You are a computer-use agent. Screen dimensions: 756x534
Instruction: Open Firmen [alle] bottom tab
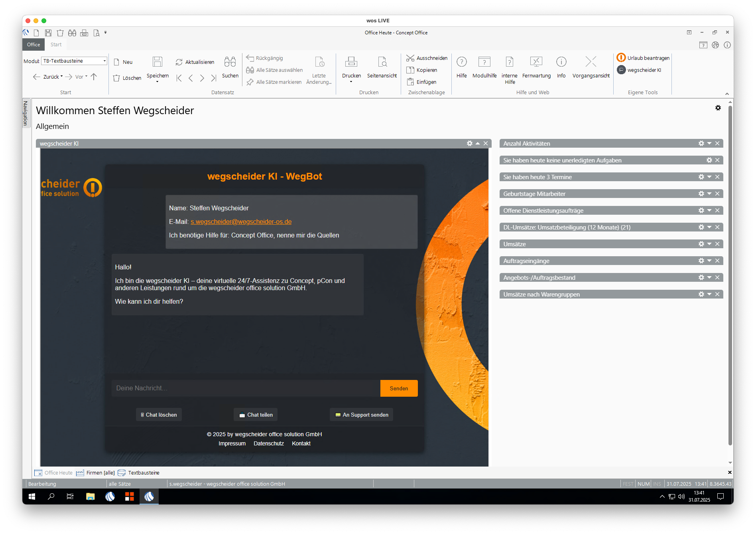pyautogui.click(x=96, y=473)
